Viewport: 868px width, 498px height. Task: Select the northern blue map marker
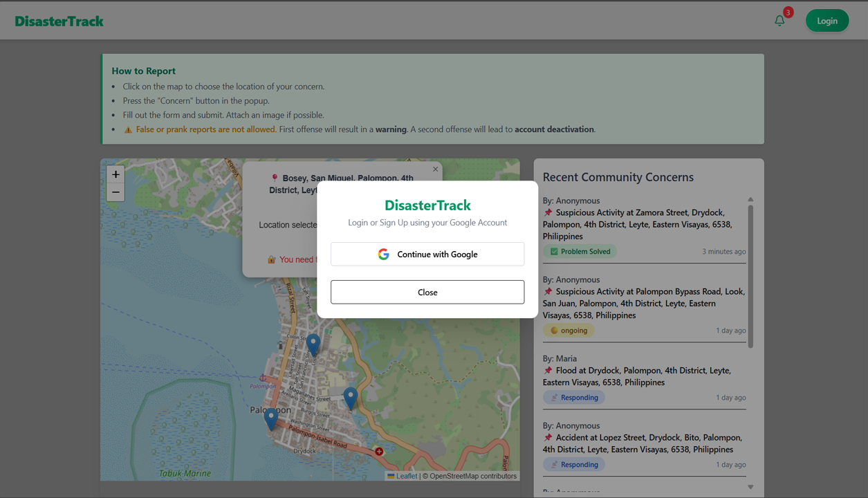pos(313,344)
